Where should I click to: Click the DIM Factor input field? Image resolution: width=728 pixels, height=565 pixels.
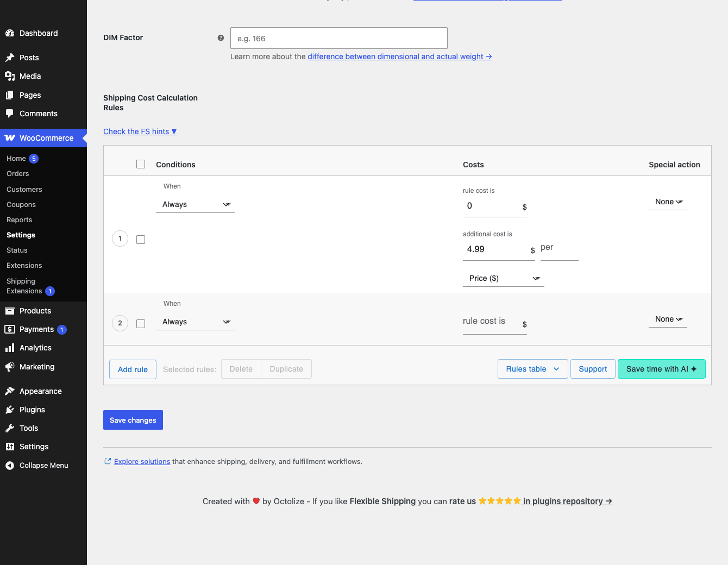(x=339, y=38)
